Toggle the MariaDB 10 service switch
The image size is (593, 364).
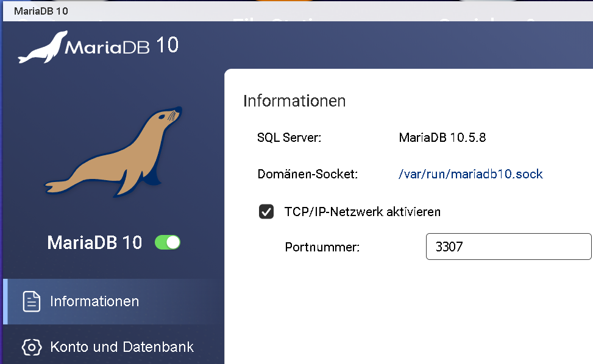coord(168,242)
